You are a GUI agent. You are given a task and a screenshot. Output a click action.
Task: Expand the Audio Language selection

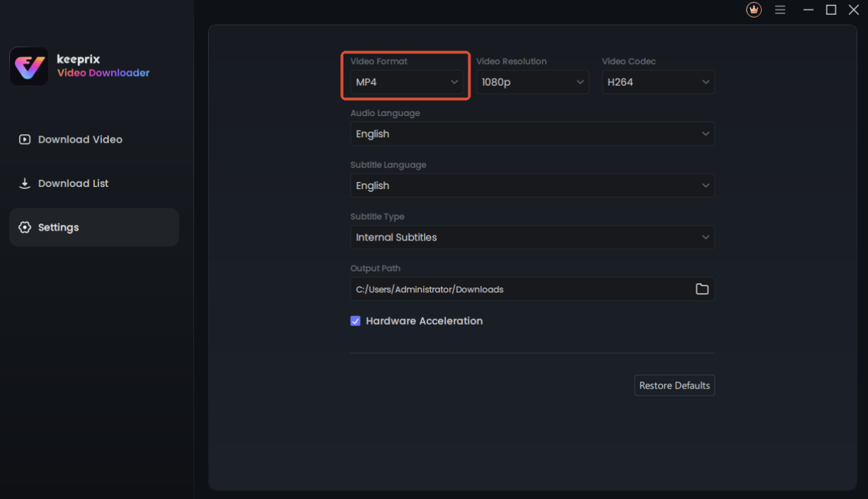(532, 134)
